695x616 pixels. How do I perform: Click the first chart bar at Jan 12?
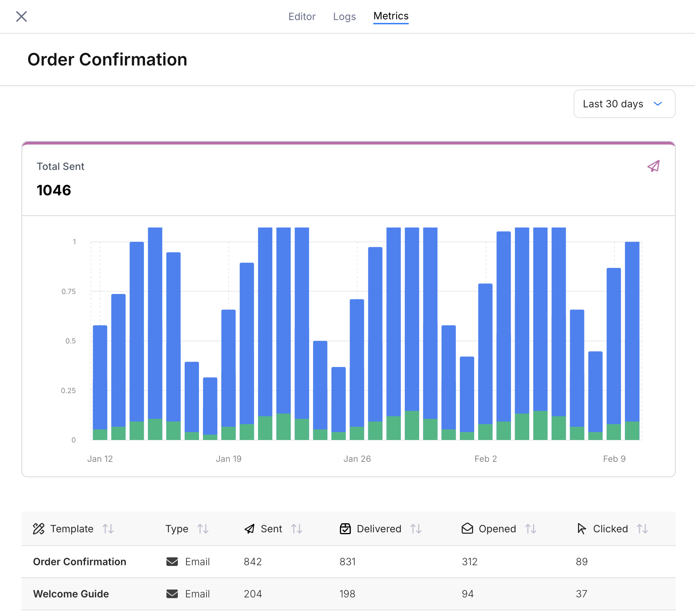pyautogui.click(x=100, y=376)
